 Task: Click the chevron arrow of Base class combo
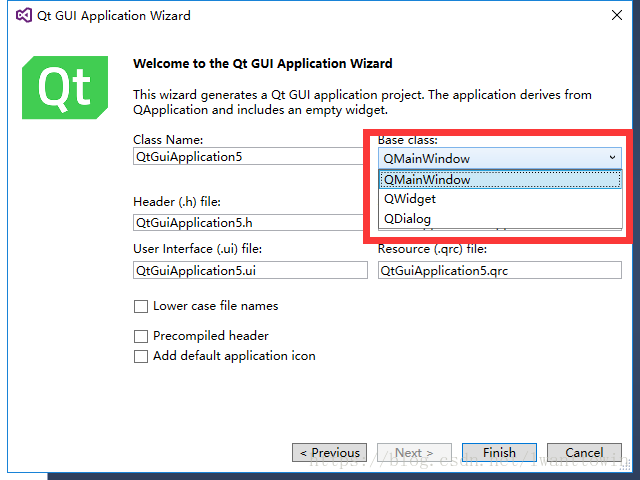(x=612, y=157)
